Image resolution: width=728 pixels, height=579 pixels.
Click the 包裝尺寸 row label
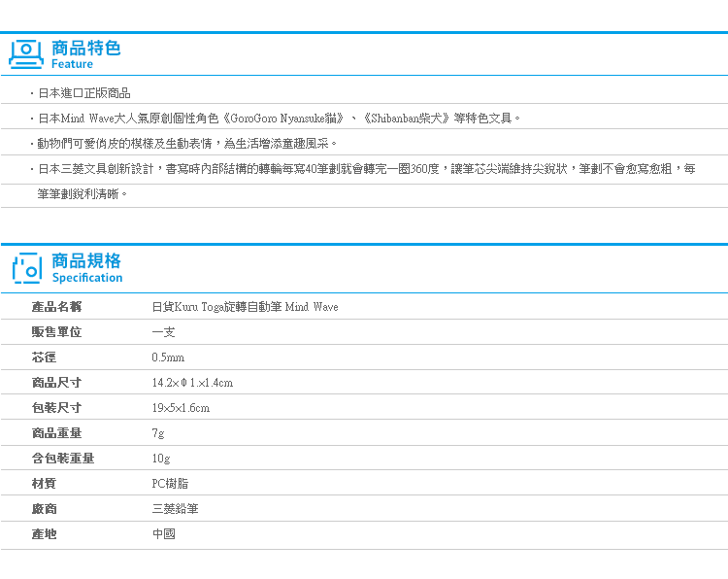(56, 407)
